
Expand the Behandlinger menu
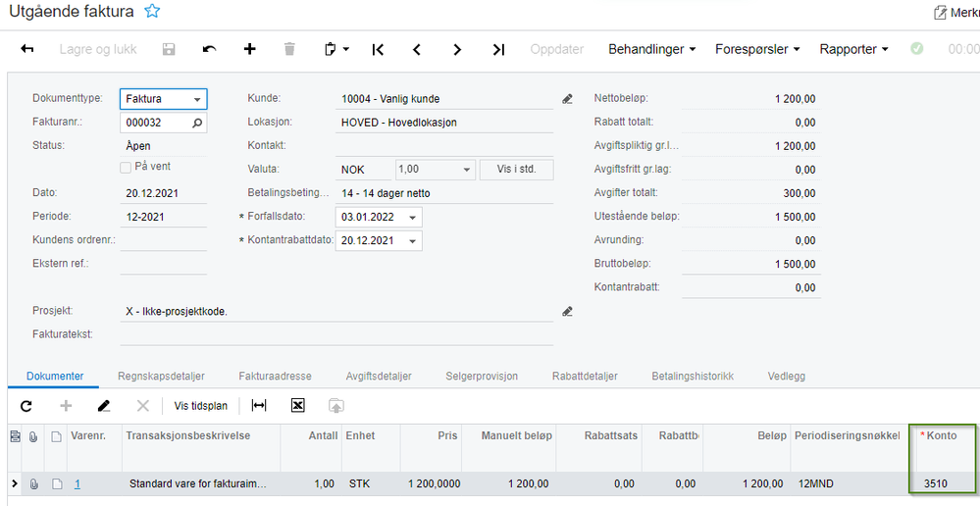pyautogui.click(x=652, y=49)
